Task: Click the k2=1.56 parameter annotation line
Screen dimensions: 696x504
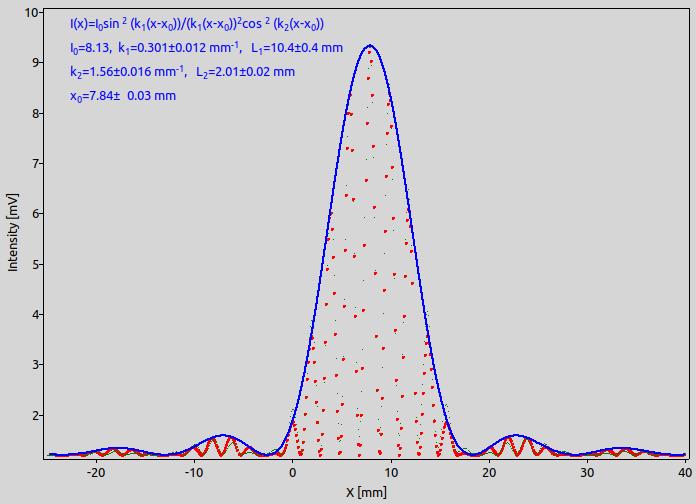Action: [182, 72]
